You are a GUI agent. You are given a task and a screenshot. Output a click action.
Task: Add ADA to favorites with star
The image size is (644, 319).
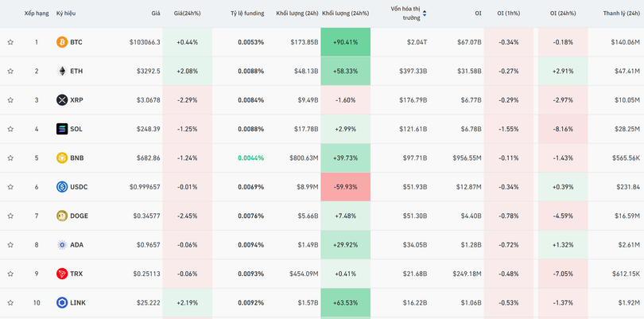click(10, 245)
